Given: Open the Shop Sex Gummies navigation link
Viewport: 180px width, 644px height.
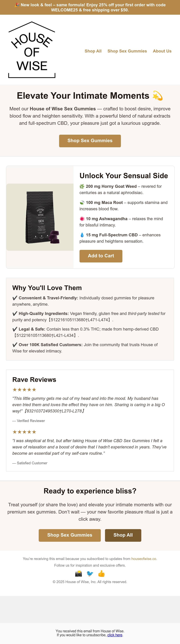Looking at the screenshot, I should (127, 51).
